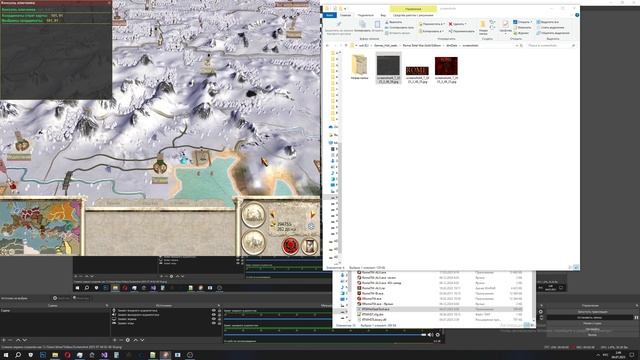Open source properties with the gear under OBS Sources

[x=128, y=340]
